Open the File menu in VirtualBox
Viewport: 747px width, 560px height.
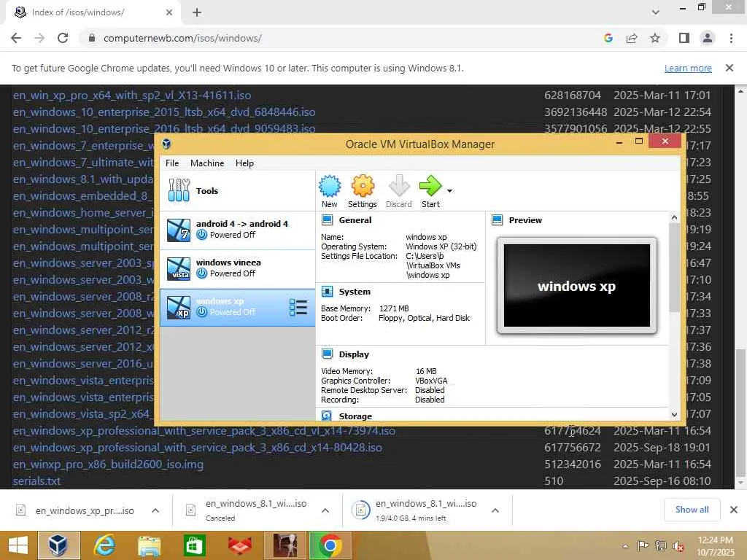(172, 163)
